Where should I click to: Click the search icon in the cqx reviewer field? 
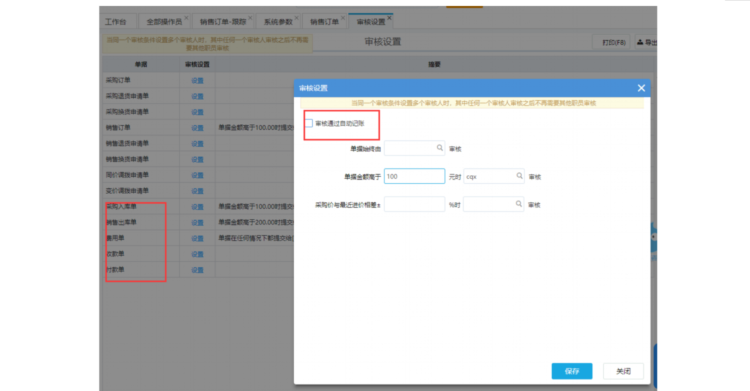coord(519,176)
